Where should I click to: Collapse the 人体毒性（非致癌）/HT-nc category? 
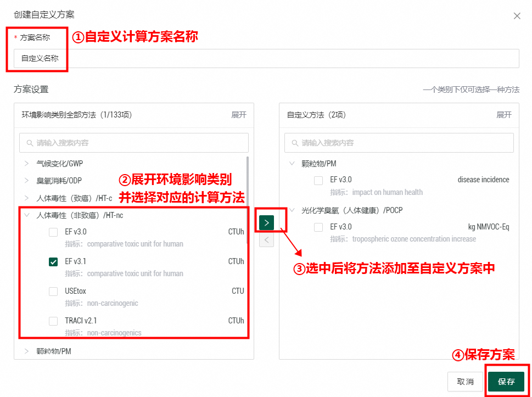pos(26,215)
